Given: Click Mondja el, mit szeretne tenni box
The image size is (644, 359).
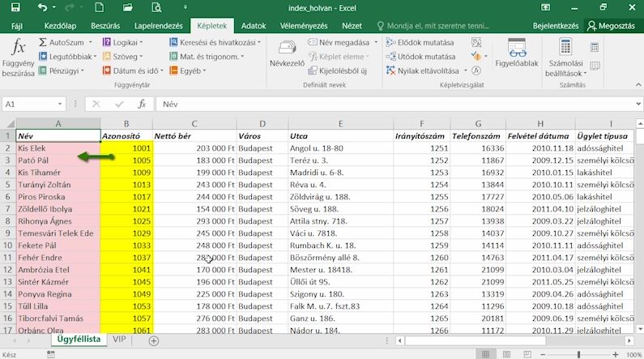Looking at the screenshot, I should pyautogui.click(x=433, y=26).
